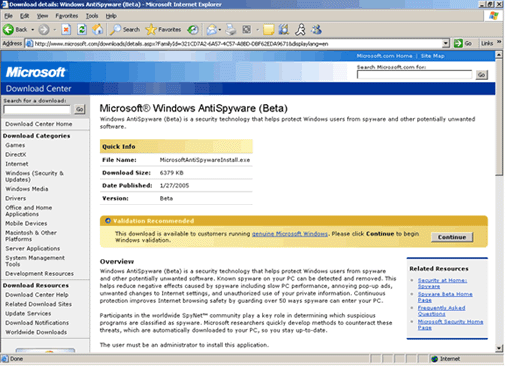Click the Search Microsoft.com input field

click(414, 75)
